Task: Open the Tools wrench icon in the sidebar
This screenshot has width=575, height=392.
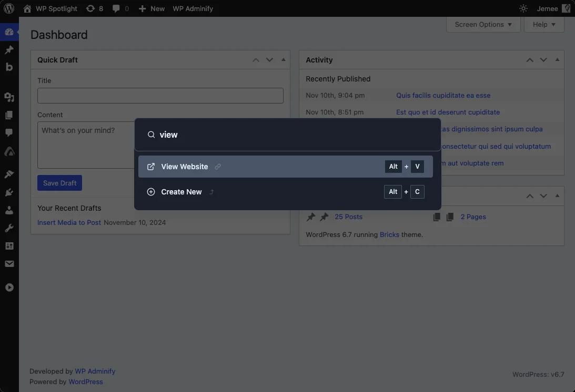Action: pos(9,228)
